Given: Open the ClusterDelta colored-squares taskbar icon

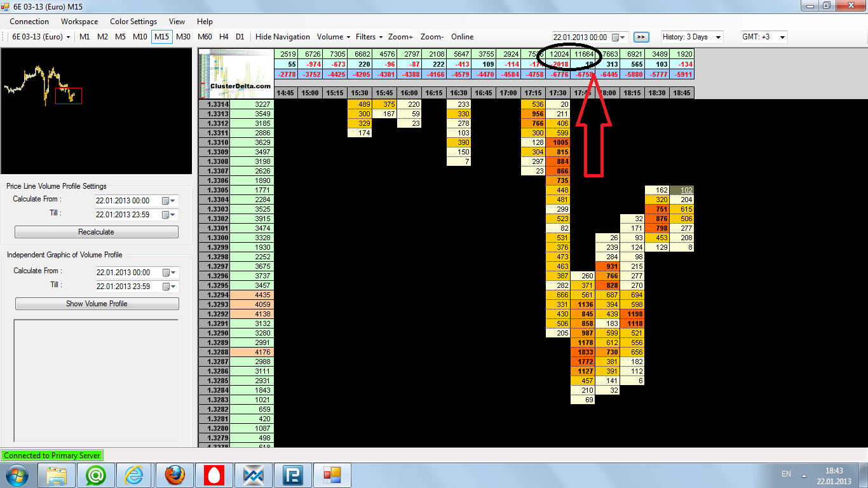Looking at the screenshot, I should click(x=332, y=475).
